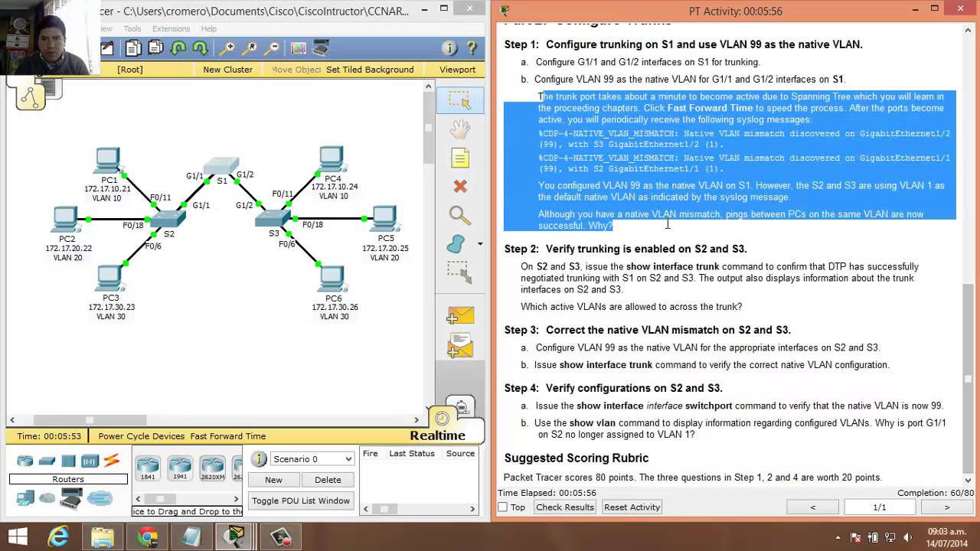
Task: Open the Extensions menu
Action: [171, 29]
